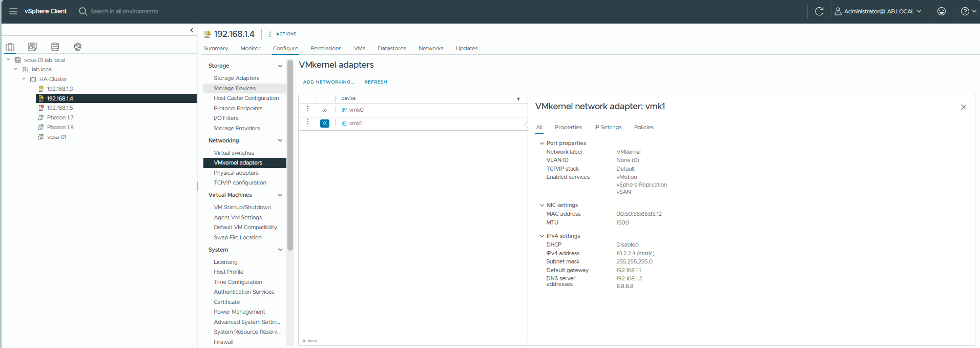980x348 pixels.
Task: Open the Datastores tab
Action: 392,48
